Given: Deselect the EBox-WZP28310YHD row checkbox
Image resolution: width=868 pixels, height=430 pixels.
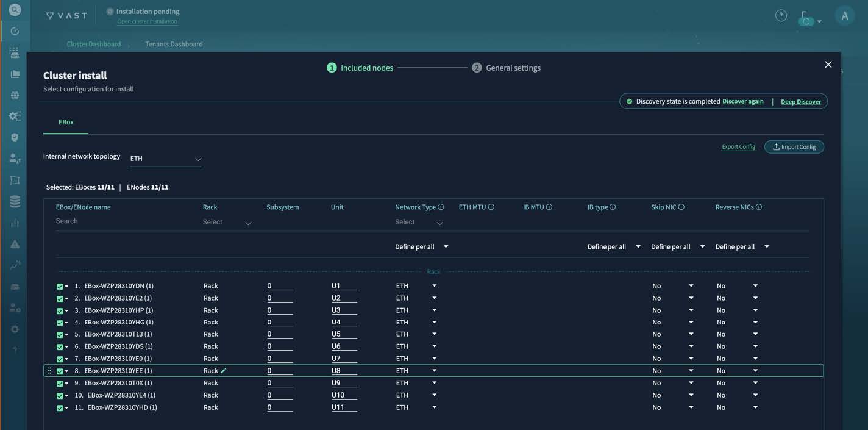Looking at the screenshot, I should coord(60,408).
